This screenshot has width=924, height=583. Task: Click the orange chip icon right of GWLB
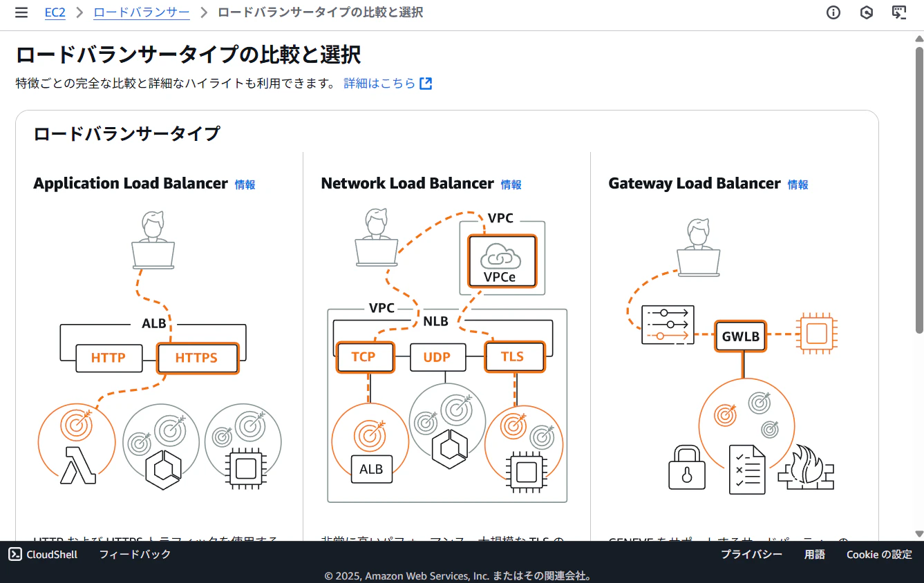[x=815, y=334]
